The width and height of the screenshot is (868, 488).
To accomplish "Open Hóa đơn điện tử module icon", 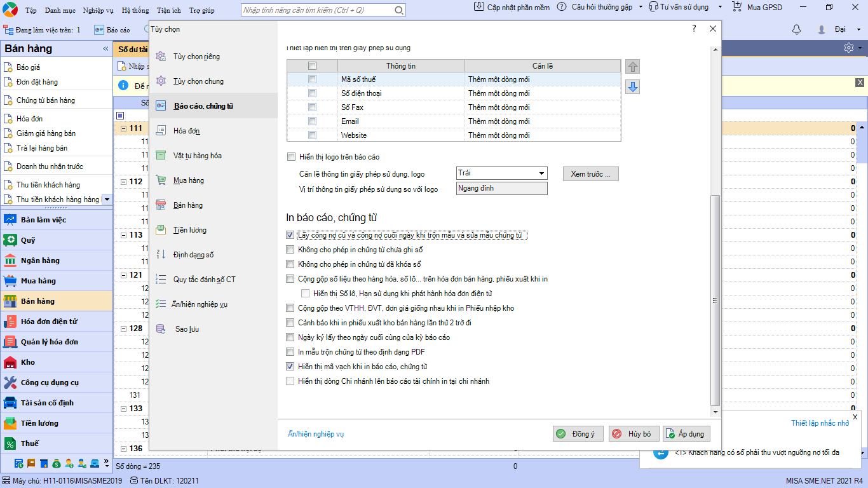I will [10, 322].
